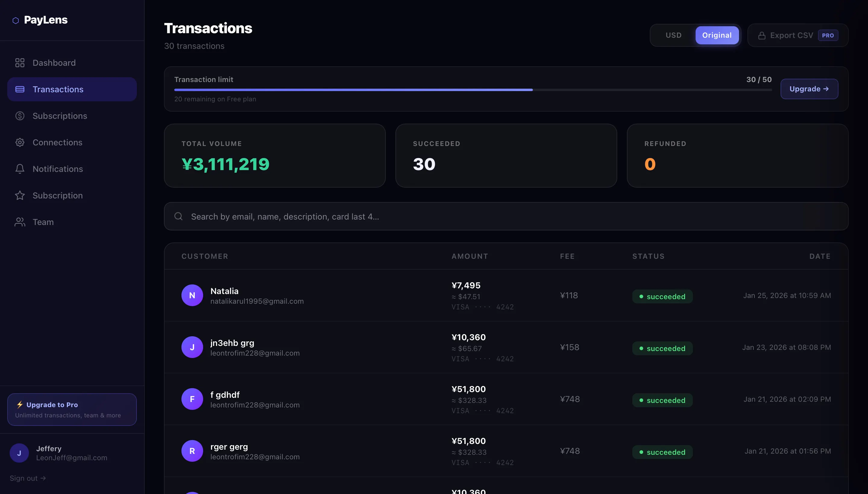Click date Jan 25, 2026 at 10:59 AM
868x494 pixels.
click(x=787, y=296)
